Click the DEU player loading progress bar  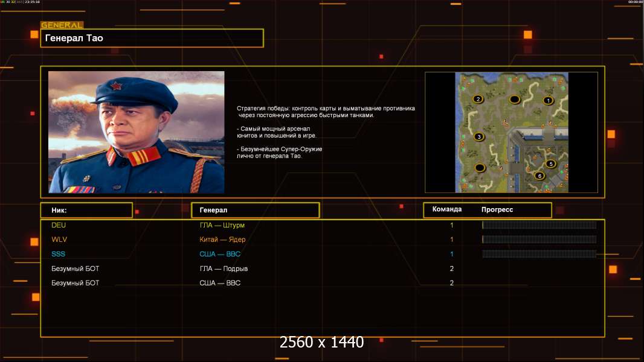[539, 225]
